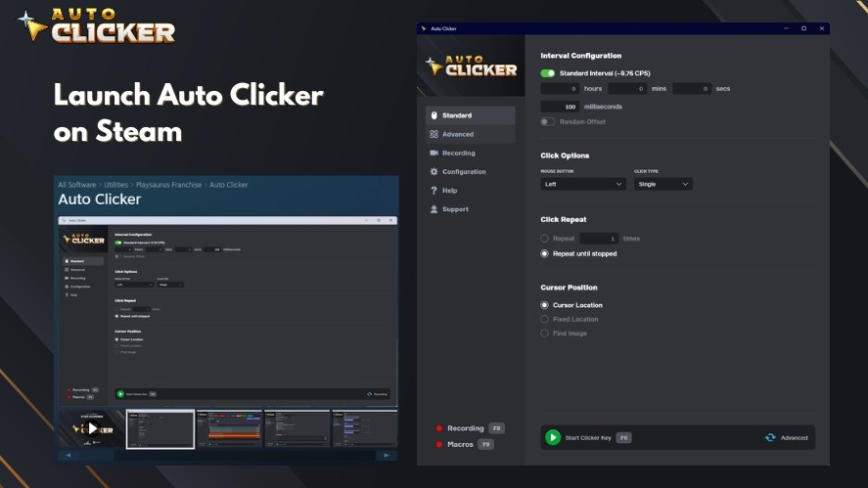Click the Utilities breadcrumb link

tap(115, 184)
